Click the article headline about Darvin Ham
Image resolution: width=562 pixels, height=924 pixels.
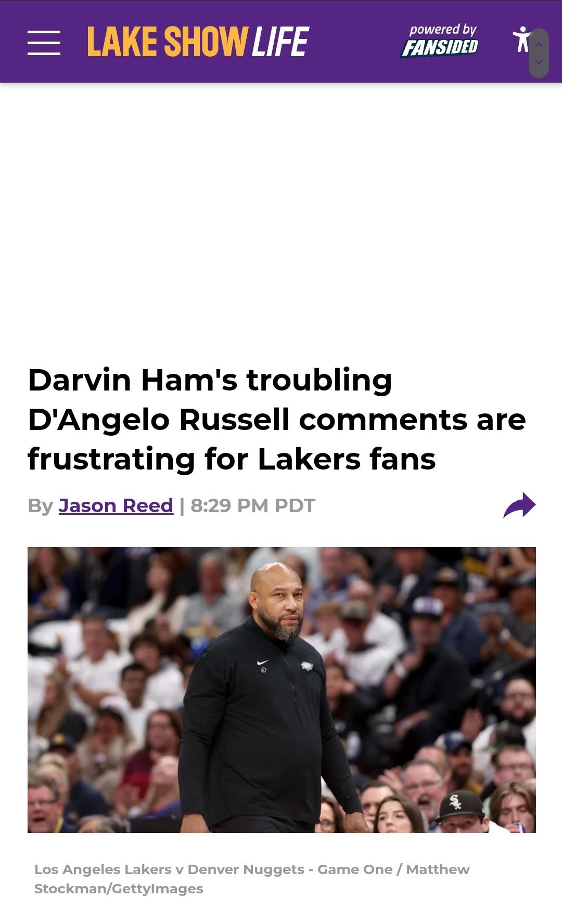[x=277, y=419]
